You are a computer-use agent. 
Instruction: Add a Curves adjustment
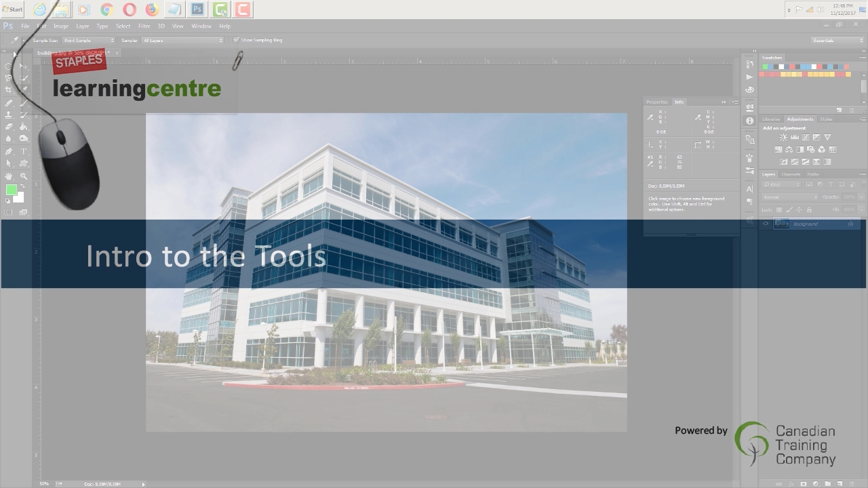806,138
